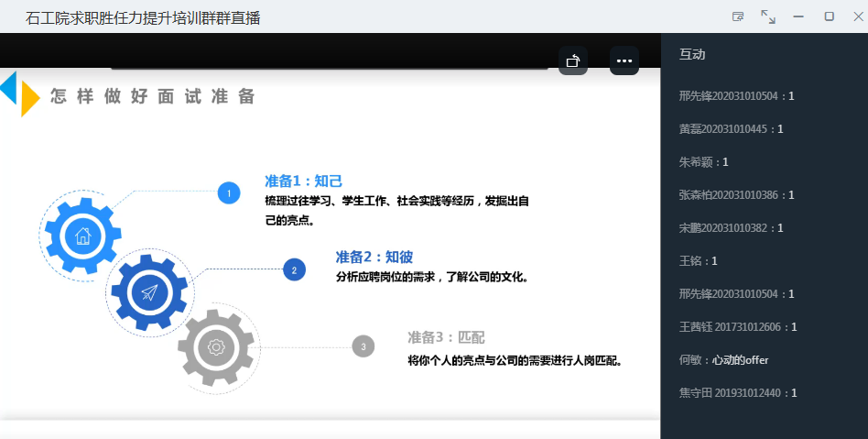Click the light blue gear with house icon
Viewport: 868px width, 439px height.
tap(82, 236)
